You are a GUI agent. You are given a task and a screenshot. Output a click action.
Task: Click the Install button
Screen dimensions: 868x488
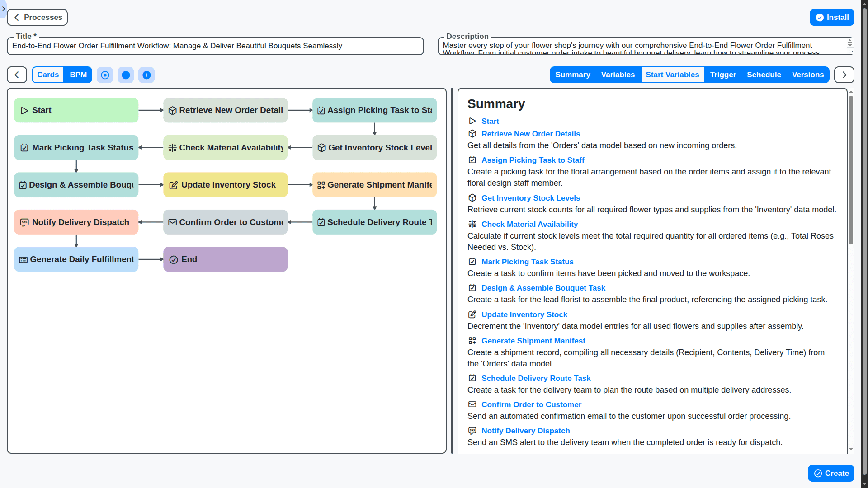pyautogui.click(x=832, y=17)
